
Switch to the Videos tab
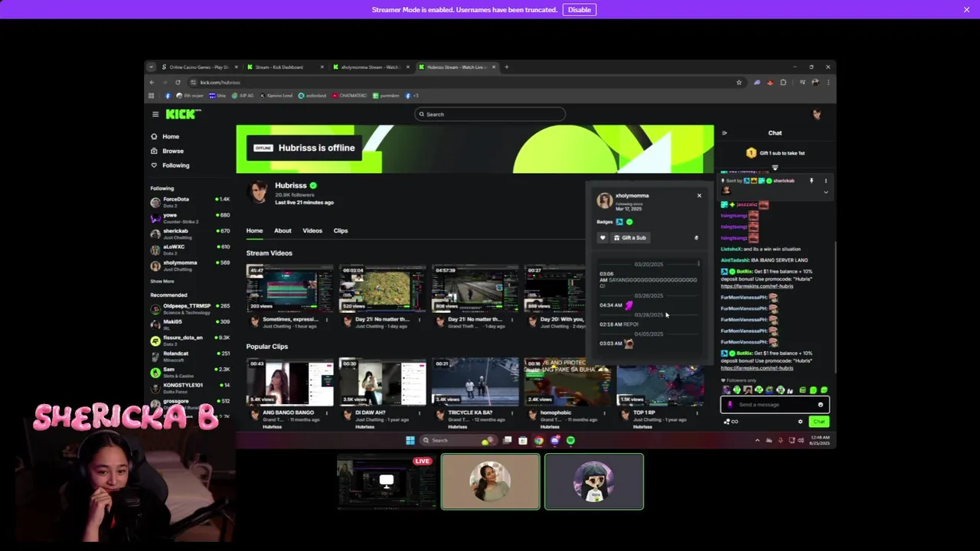pyautogui.click(x=312, y=230)
